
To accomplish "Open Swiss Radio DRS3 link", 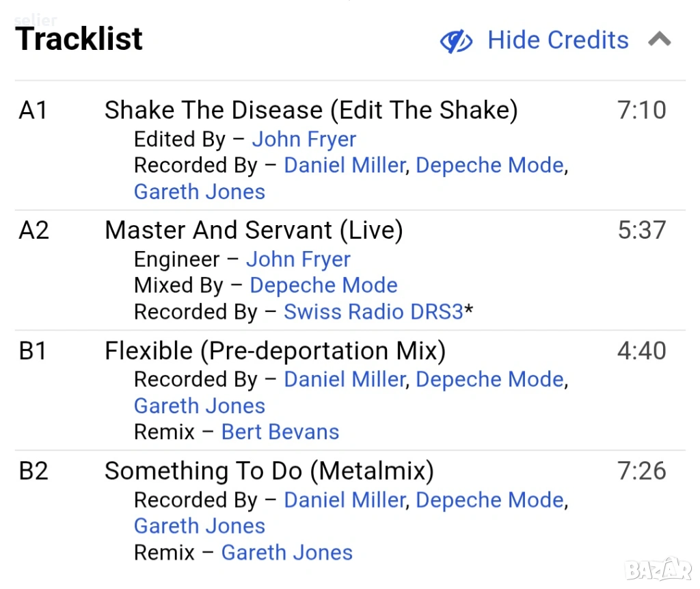I will tap(373, 312).
